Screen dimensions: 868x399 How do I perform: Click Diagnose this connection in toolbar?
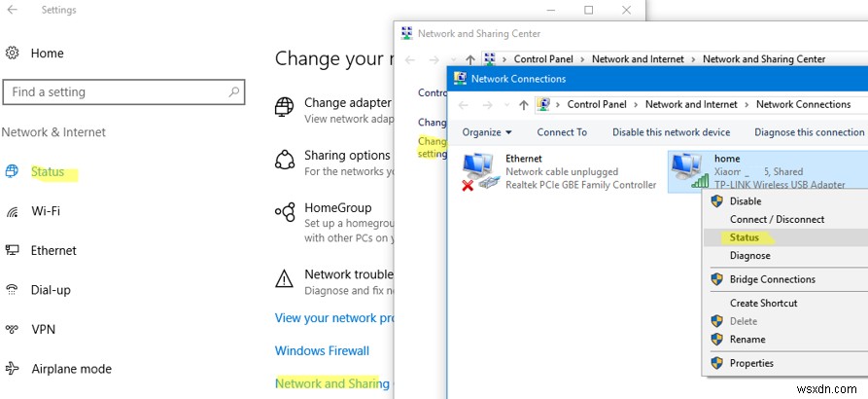click(x=810, y=132)
